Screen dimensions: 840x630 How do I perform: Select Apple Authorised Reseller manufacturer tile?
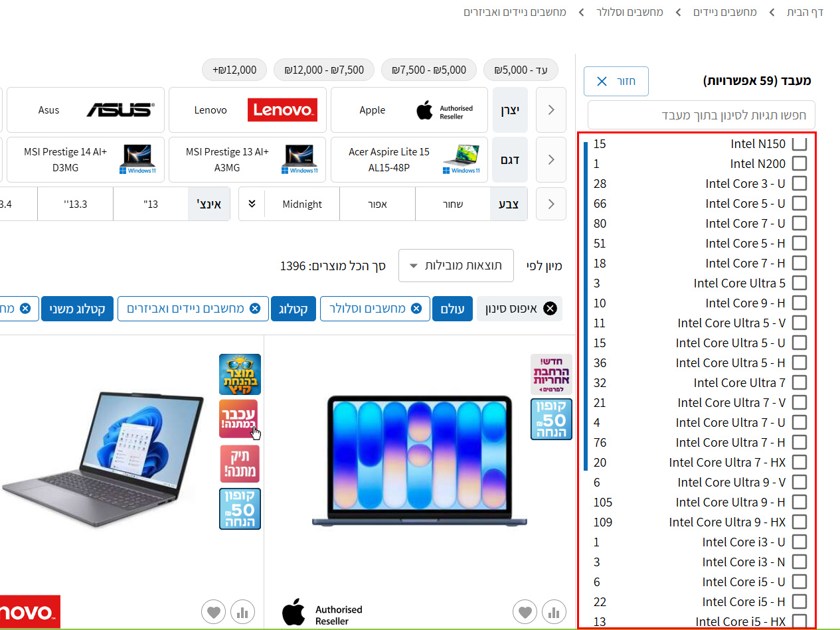click(x=409, y=110)
